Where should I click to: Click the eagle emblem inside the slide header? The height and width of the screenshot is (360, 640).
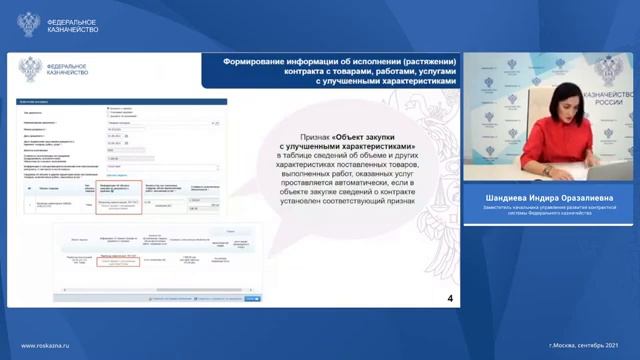click(30, 69)
